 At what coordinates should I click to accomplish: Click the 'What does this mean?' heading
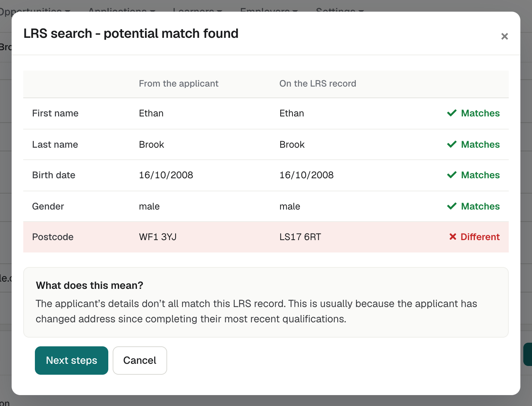pos(89,285)
